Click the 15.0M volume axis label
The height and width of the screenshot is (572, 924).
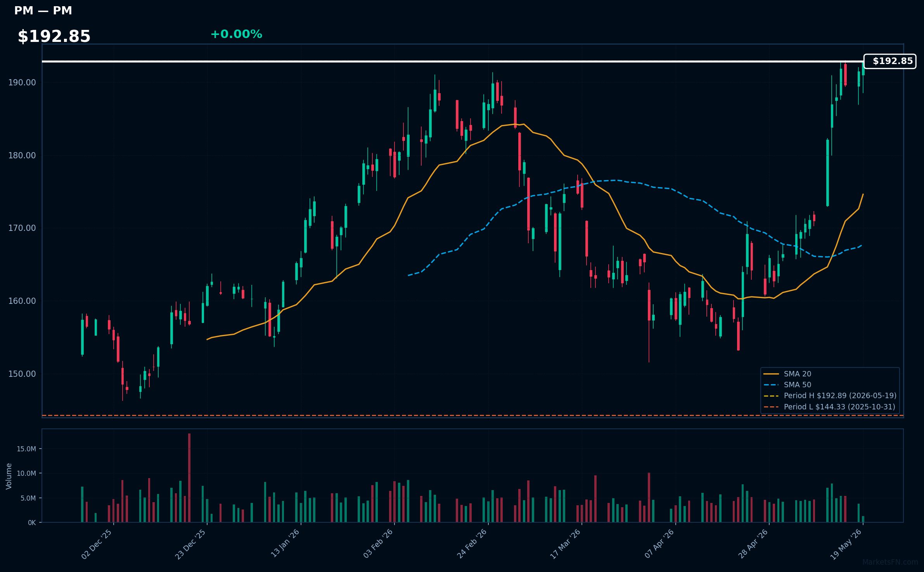pos(26,449)
